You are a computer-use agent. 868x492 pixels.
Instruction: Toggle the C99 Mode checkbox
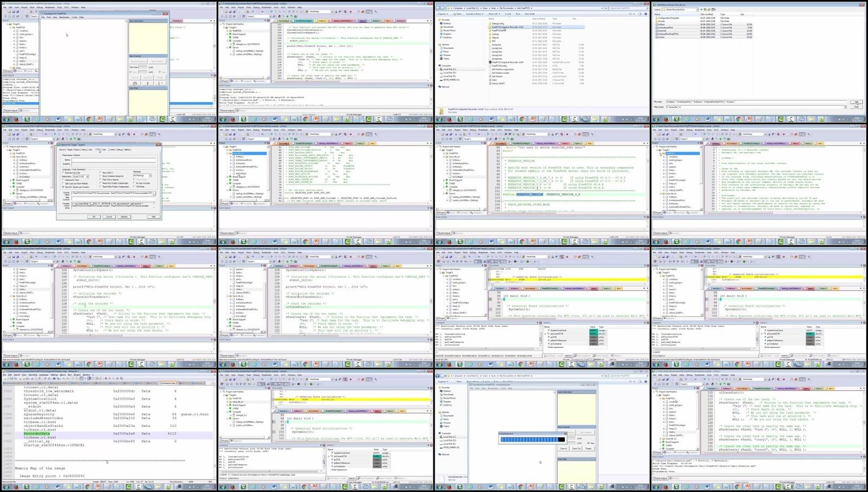(x=134, y=186)
